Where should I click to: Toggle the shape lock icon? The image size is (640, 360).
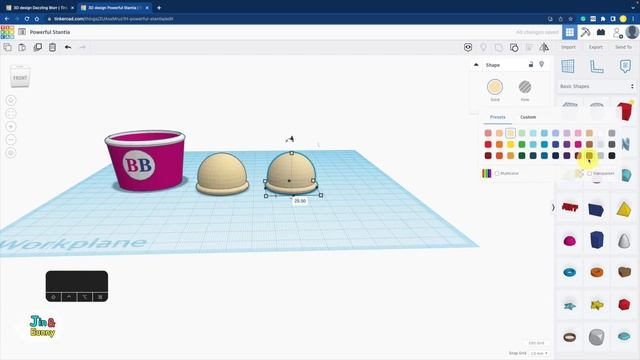pos(531,64)
